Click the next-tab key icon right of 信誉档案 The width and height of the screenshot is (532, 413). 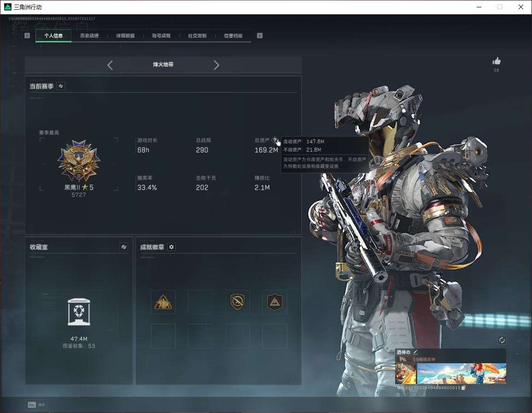pos(260,35)
